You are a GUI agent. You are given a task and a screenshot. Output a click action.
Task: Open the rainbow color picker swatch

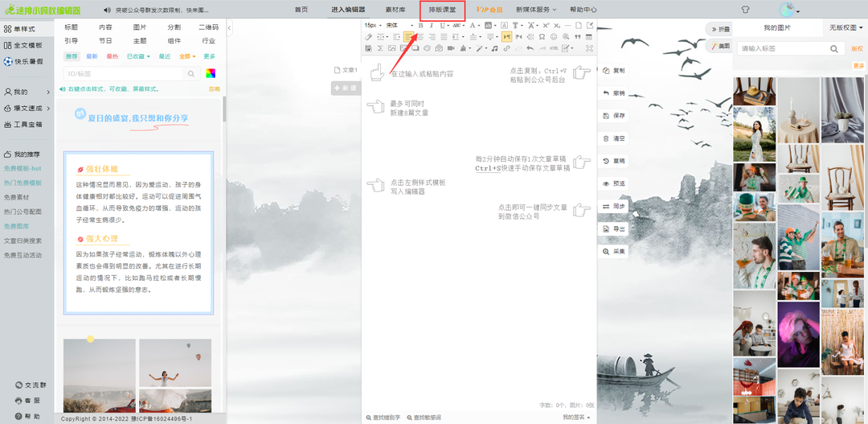coord(211,74)
